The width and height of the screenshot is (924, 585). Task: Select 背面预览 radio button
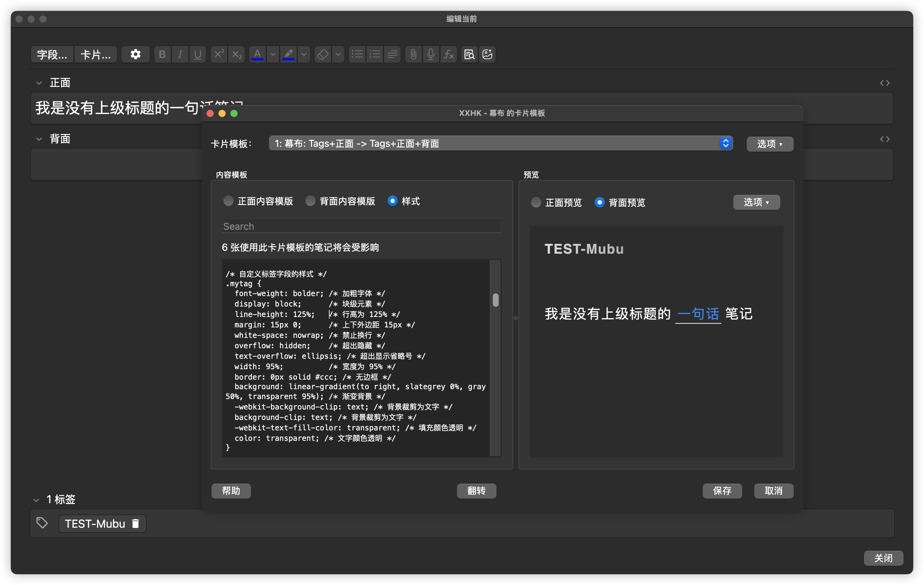(x=599, y=202)
